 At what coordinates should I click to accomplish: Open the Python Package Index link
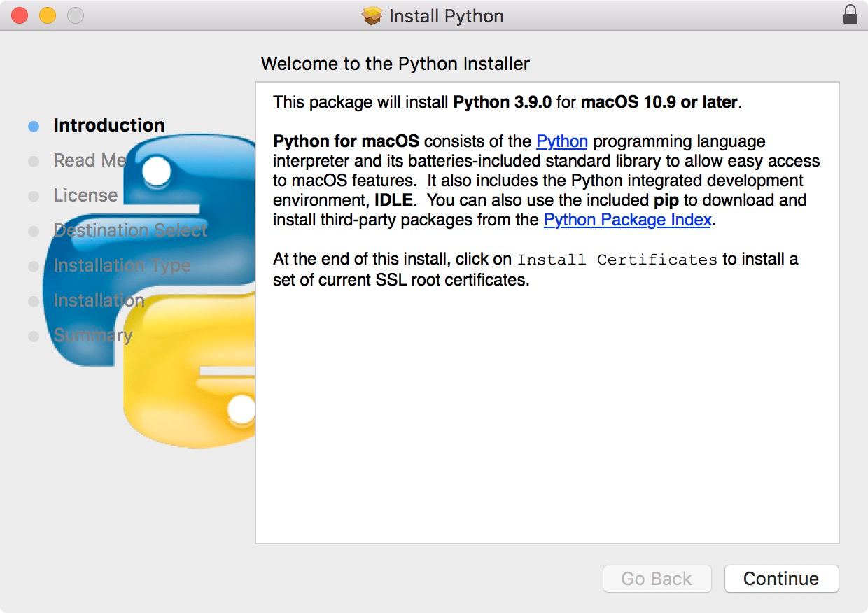click(628, 220)
